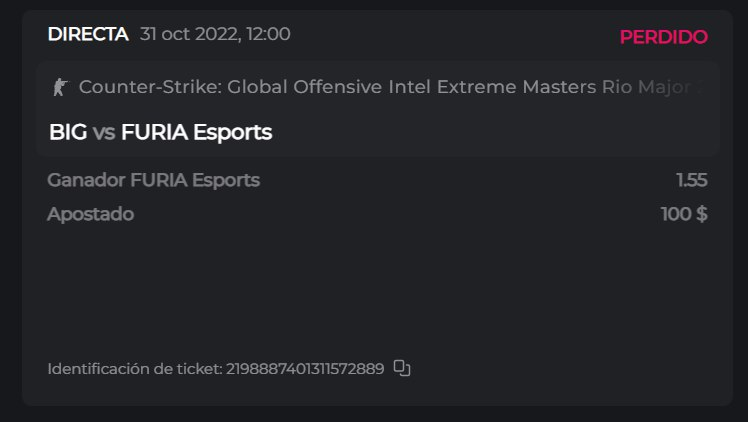This screenshot has width=748, height=422.
Task: Click the PERDIDO status label
Action: (x=663, y=37)
